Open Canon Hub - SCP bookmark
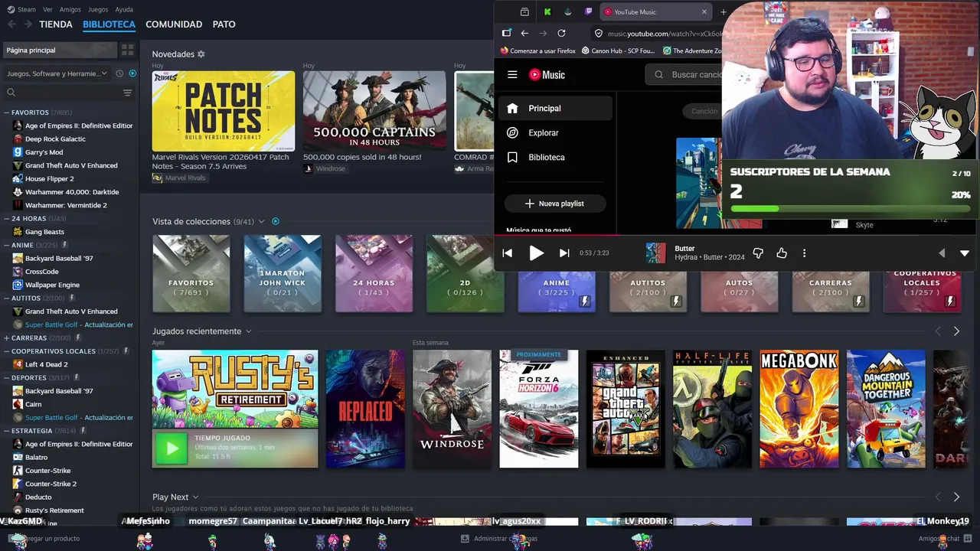 click(x=619, y=51)
